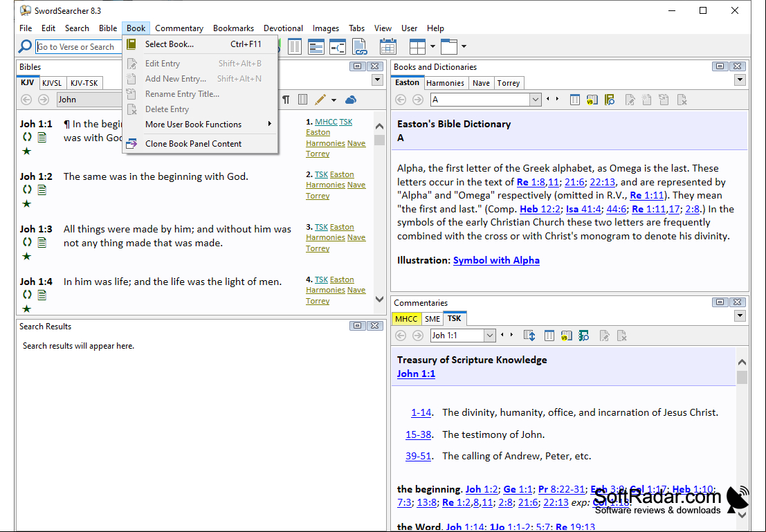Go to next entry arrow in Books toolbar

tap(557, 99)
